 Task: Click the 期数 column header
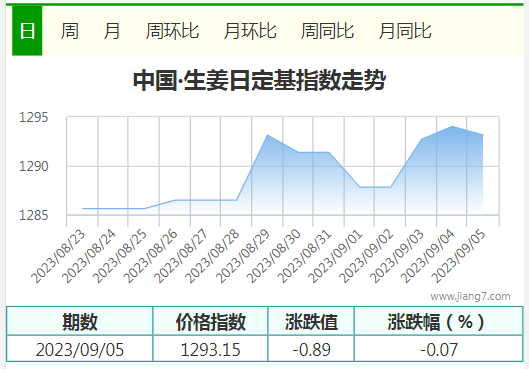(x=80, y=321)
